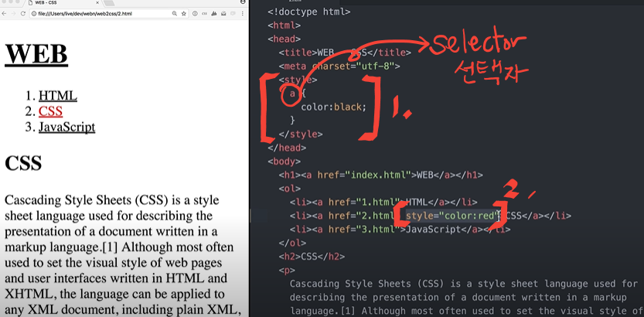Bookmark the page with the star icon
This screenshot has width=644, height=317.
(184, 14)
